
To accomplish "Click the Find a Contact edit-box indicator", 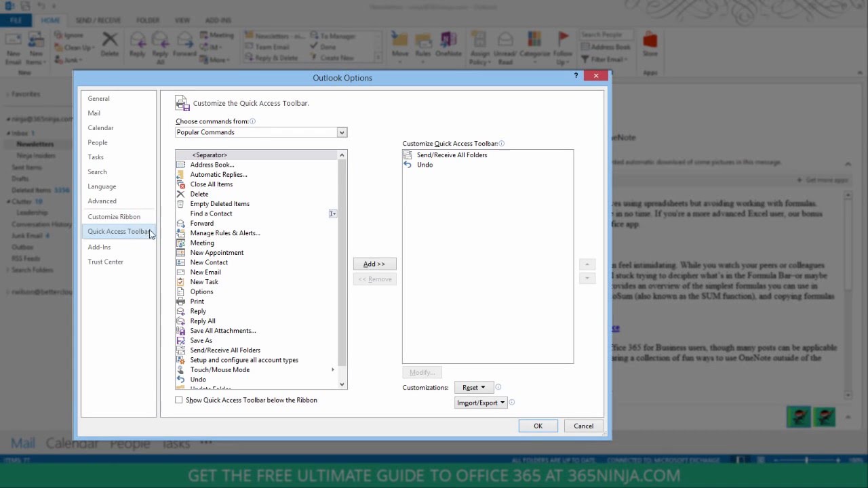I will pyautogui.click(x=332, y=213).
